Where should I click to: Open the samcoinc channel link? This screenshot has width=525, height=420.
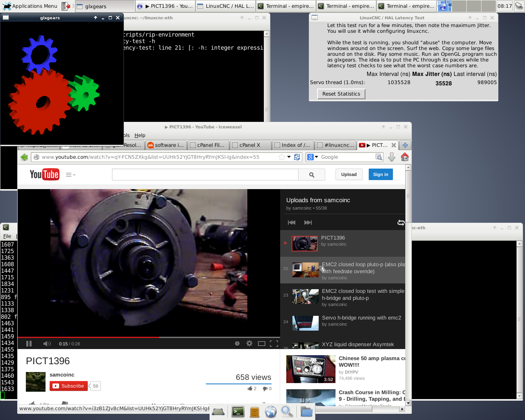coord(62,375)
